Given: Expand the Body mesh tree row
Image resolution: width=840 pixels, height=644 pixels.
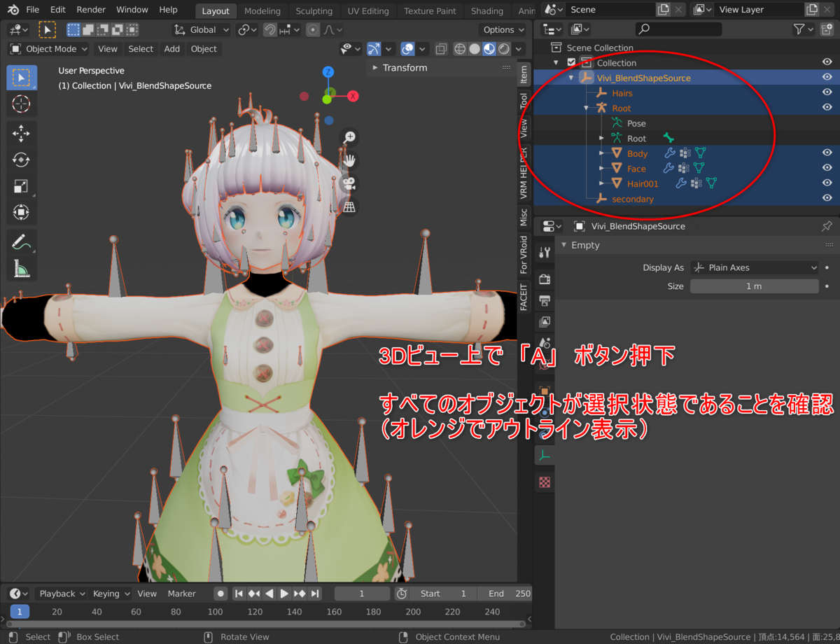Looking at the screenshot, I should [x=602, y=153].
